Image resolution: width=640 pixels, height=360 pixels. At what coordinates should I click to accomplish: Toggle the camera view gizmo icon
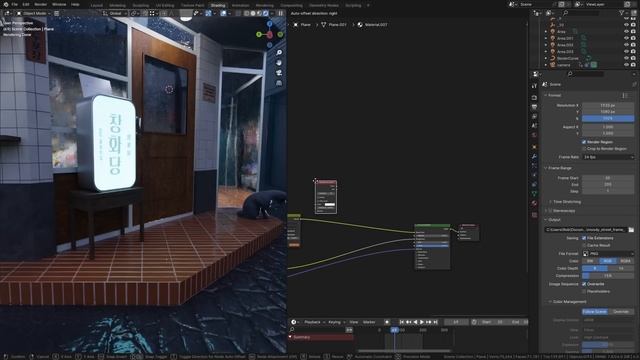pos(279,73)
